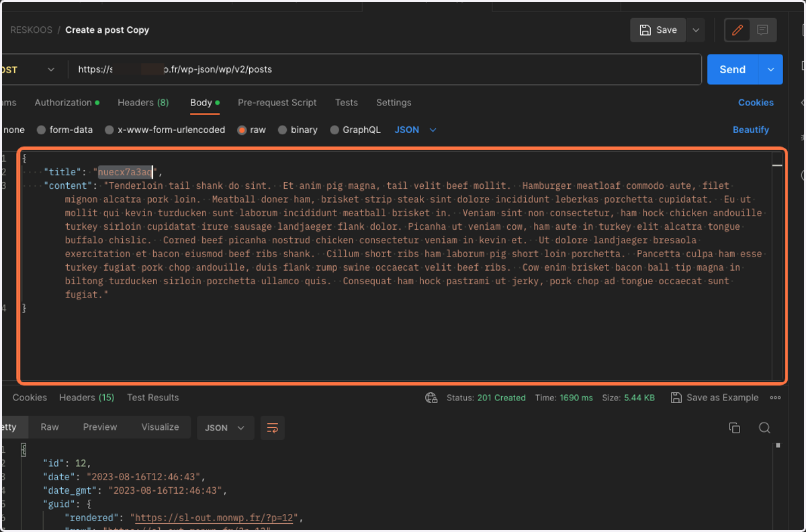Open the response Cookies tab
The height and width of the screenshot is (532, 806).
pyautogui.click(x=30, y=398)
